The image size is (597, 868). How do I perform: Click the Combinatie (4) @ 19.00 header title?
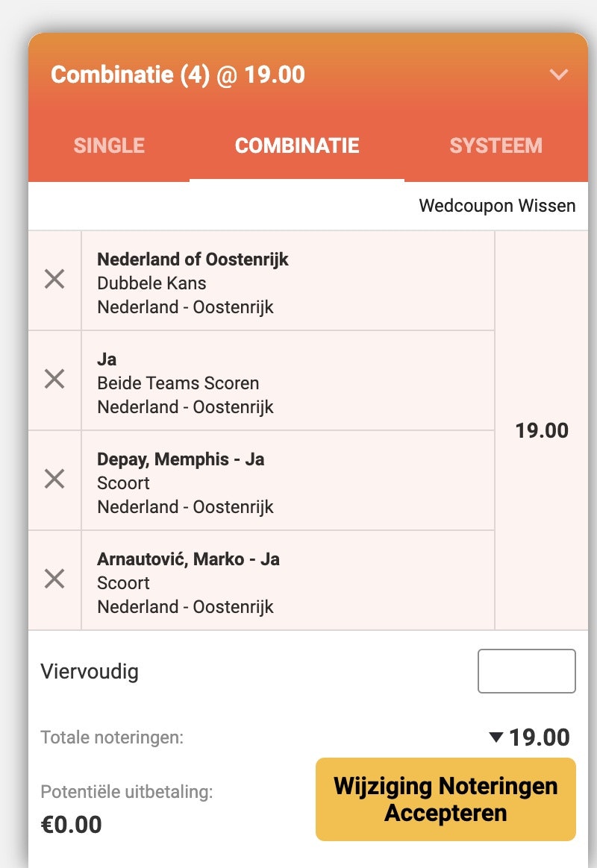[178, 75]
